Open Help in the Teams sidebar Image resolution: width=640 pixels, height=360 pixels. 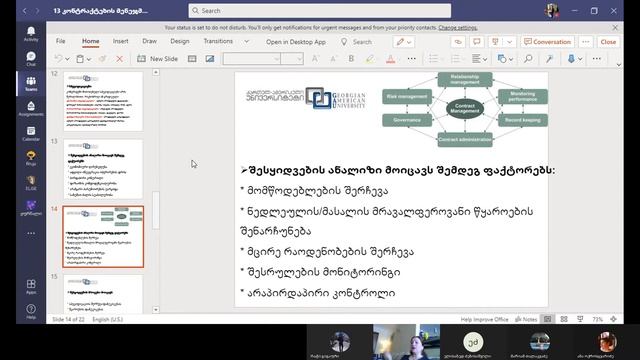pyautogui.click(x=31, y=311)
